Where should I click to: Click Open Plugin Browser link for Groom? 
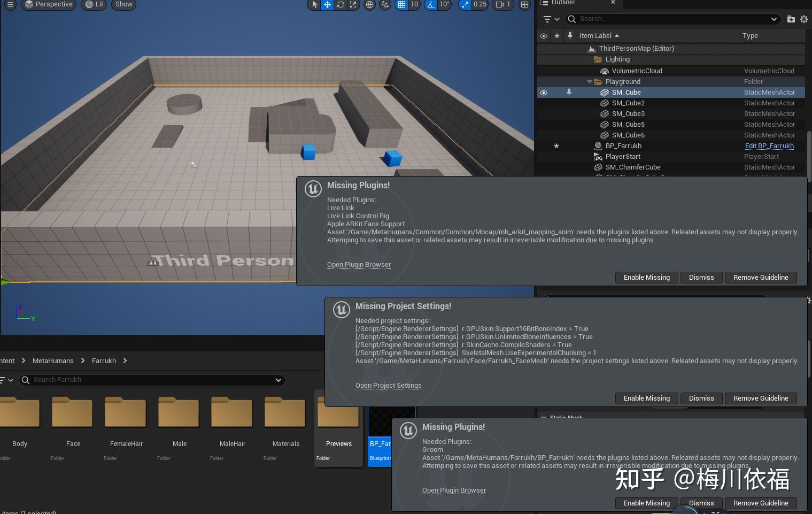[454, 490]
